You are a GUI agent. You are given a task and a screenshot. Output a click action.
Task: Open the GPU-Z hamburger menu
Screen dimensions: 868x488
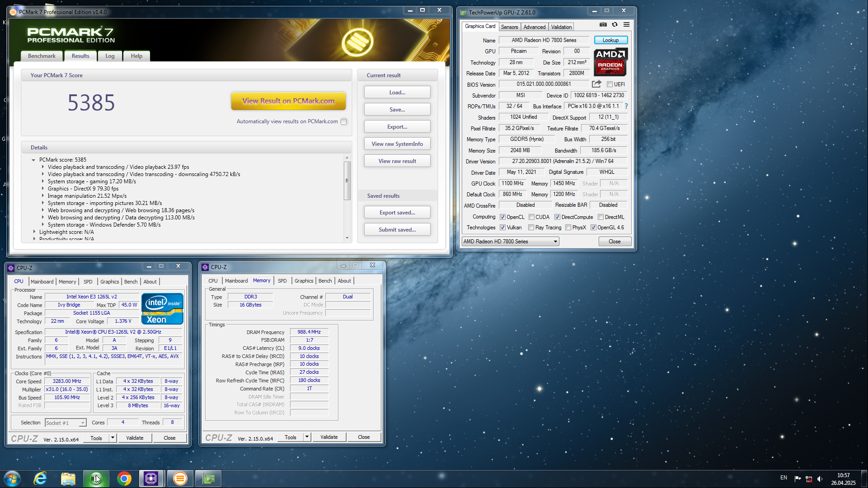pyautogui.click(x=626, y=24)
